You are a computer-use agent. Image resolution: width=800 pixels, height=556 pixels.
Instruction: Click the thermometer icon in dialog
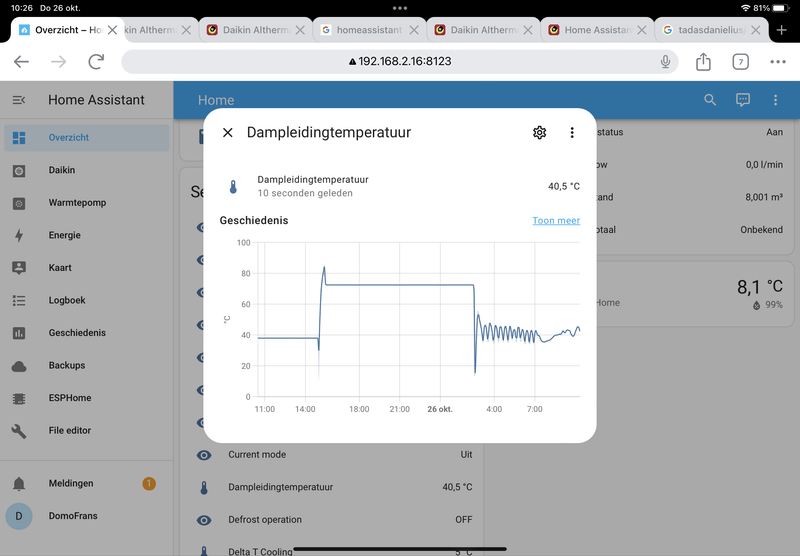233,187
